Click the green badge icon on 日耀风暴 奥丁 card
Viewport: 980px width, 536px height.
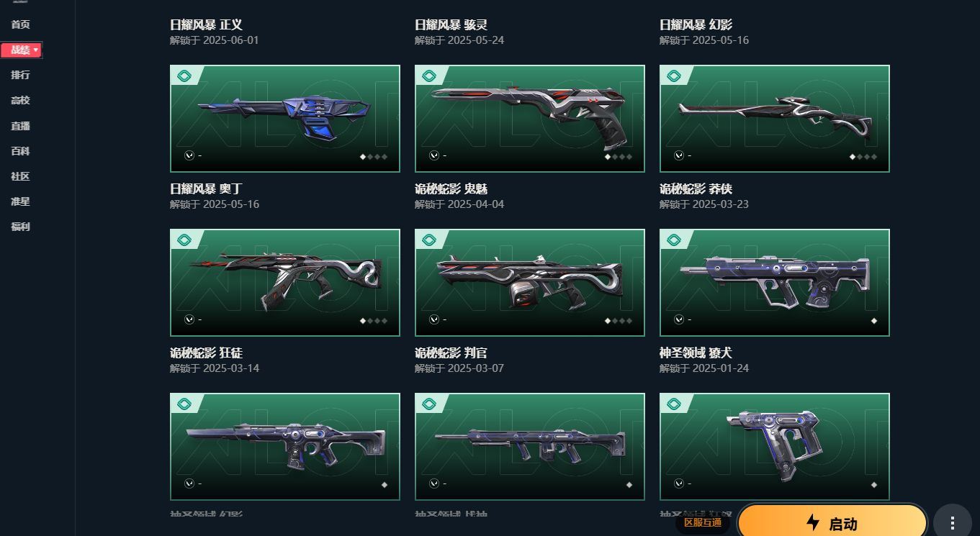pos(184,240)
